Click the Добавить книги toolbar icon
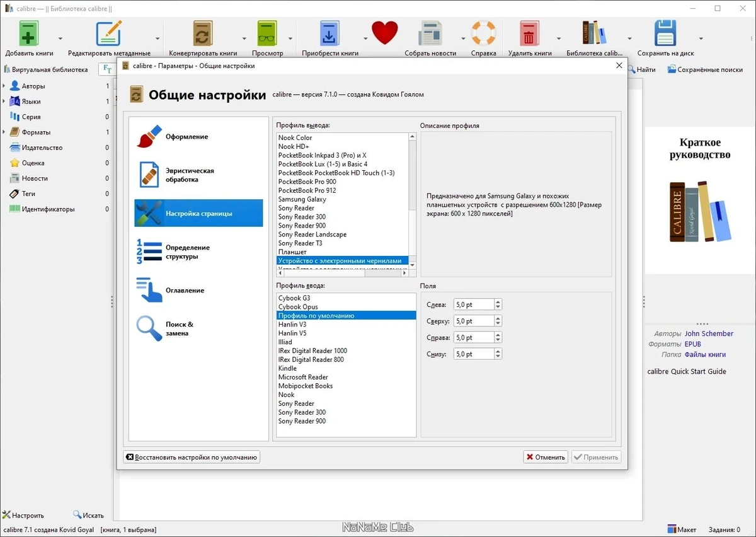Screen dimensions: 756x537 [29, 33]
